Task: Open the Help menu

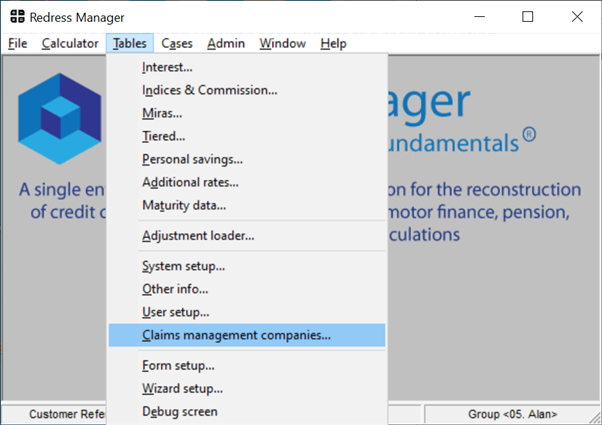Action: click(333, 43)
